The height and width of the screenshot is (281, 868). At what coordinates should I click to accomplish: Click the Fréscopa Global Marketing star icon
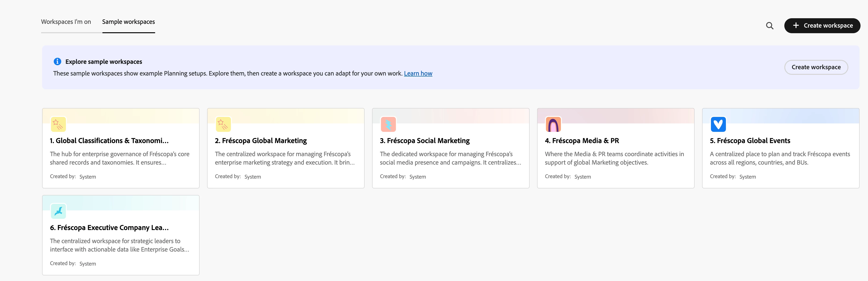(223, 124)
